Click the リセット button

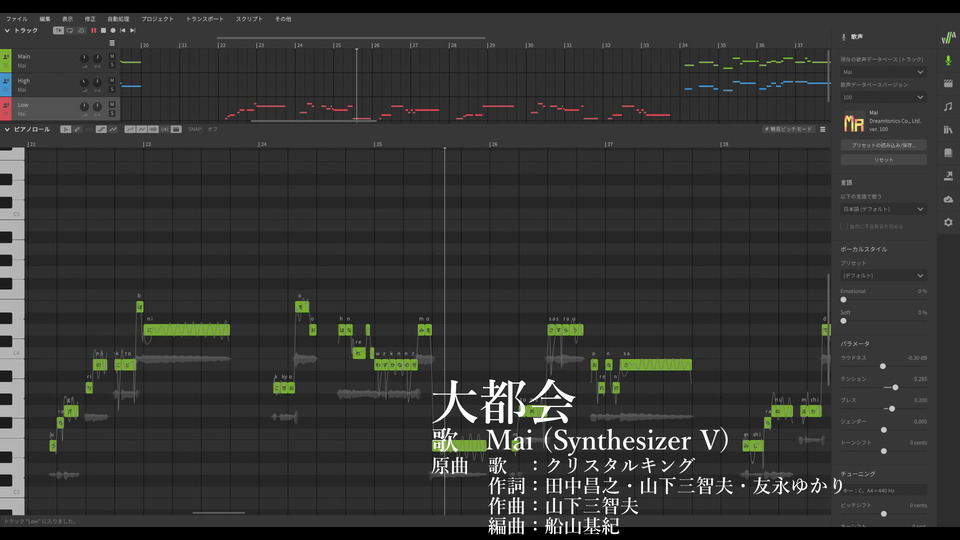pos(883,160)
